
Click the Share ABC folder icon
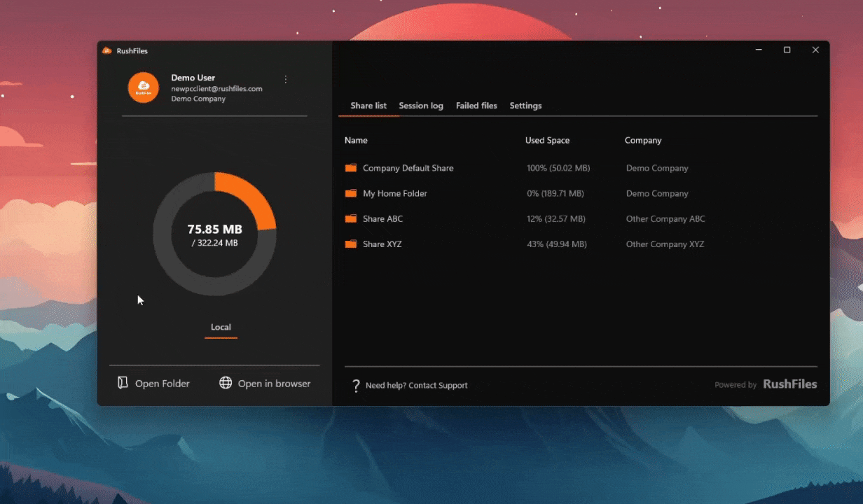(x=351, y=218)
